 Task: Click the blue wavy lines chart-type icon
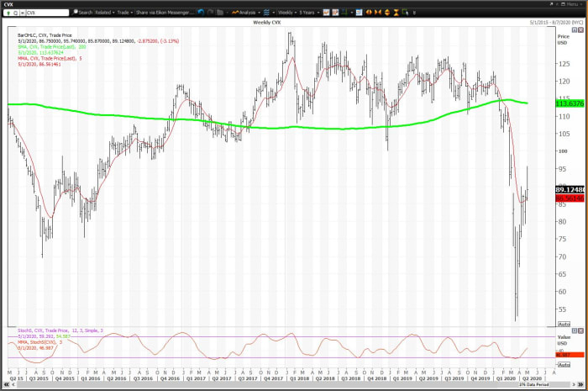click(x=266, y=13)
